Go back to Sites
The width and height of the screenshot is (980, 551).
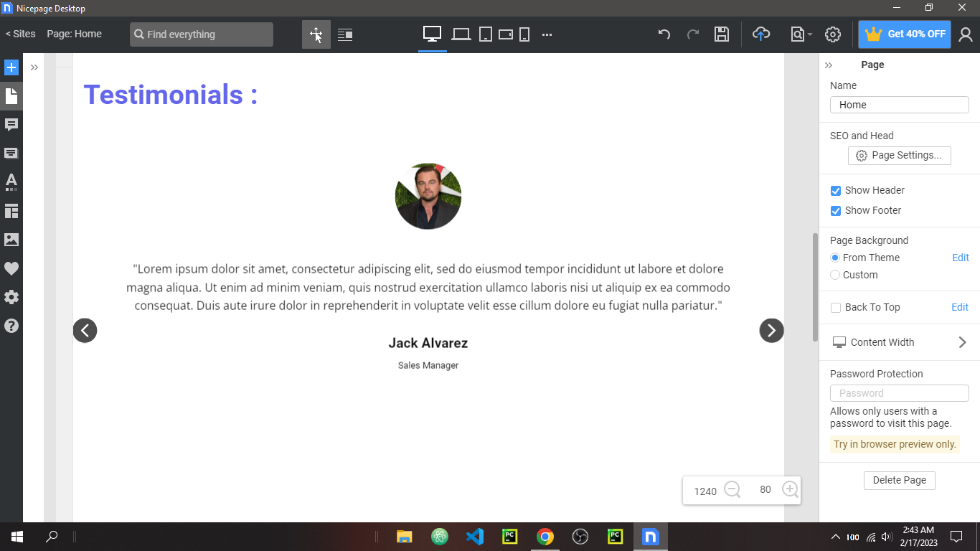coord(19,33)
